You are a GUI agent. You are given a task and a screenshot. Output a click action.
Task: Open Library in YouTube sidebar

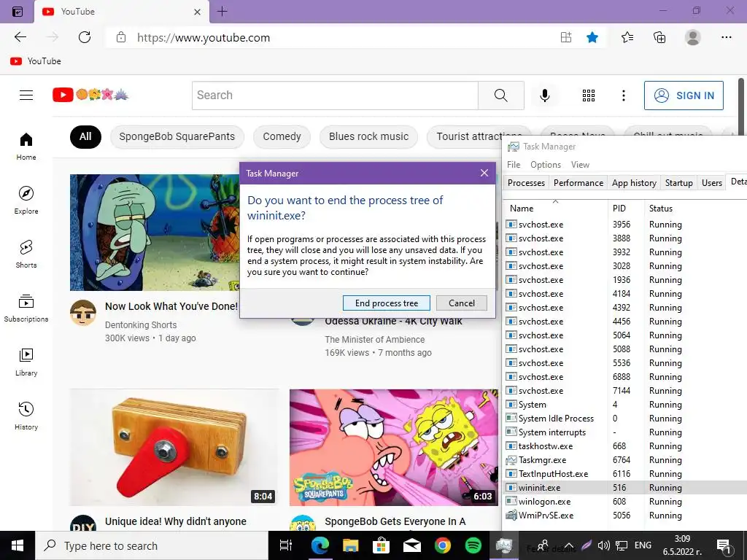[26, 362]
